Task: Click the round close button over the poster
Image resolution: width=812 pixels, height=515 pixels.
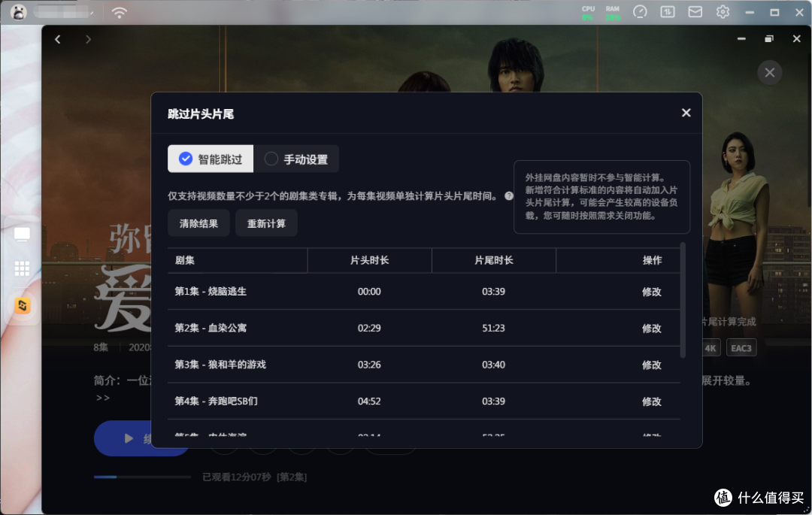Action: [x=770, y=72]
